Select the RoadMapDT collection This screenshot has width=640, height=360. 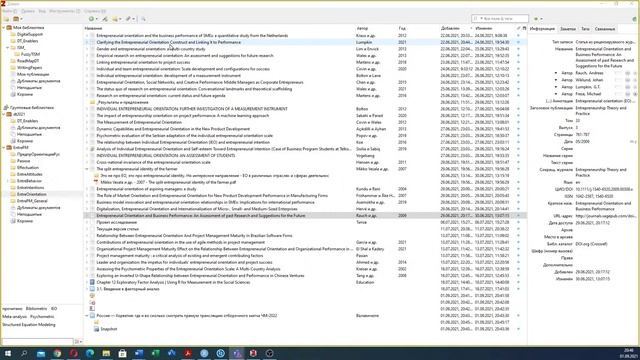tap(28, 61)
